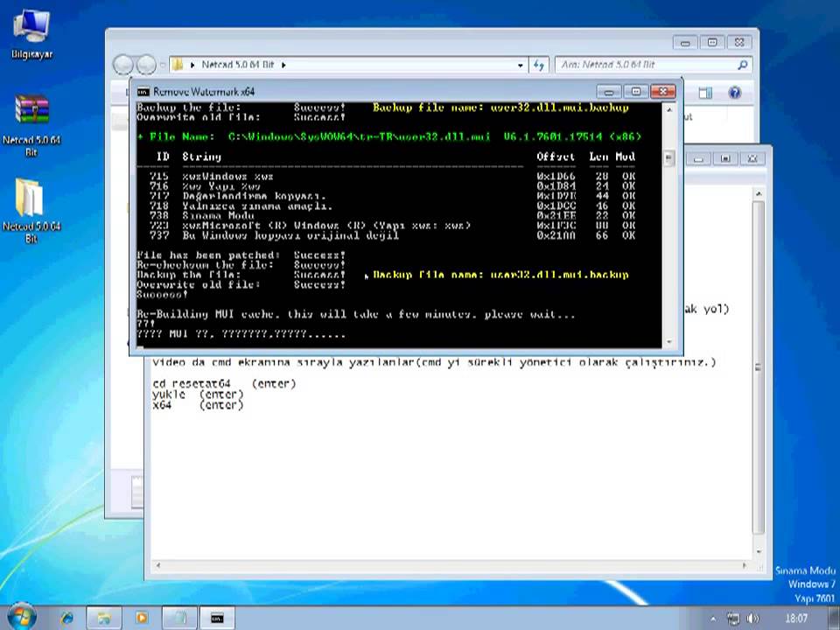This screenshot has width=840, height=630.
Task: Minimize Remove Watermark x64 console
Action: (609, 92)
